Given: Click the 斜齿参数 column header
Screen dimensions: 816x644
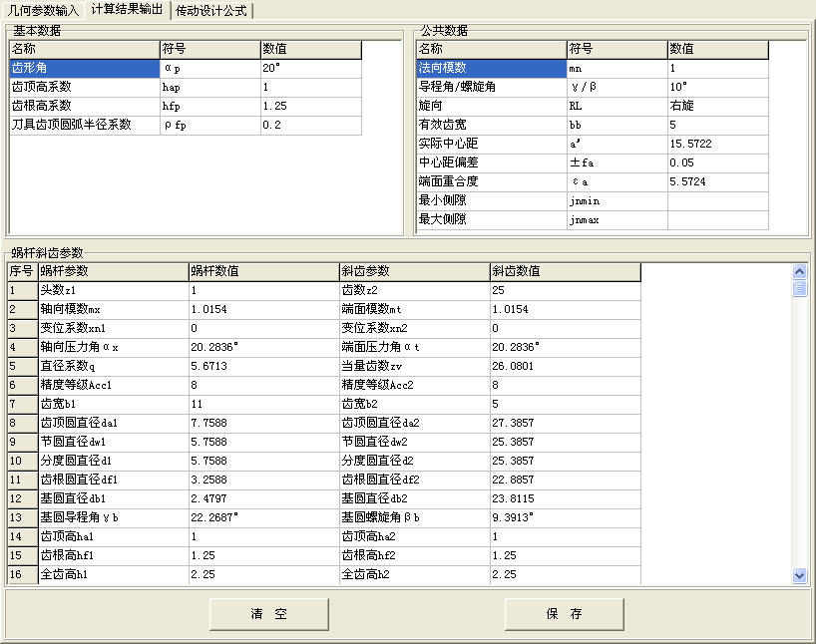Looking at the screenshot, I should [415, 271].
